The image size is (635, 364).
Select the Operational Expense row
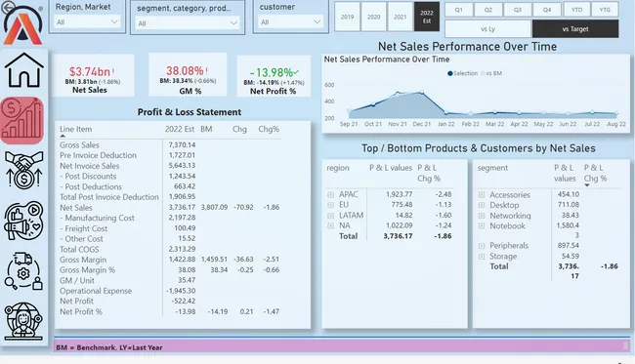coord(170,291)
